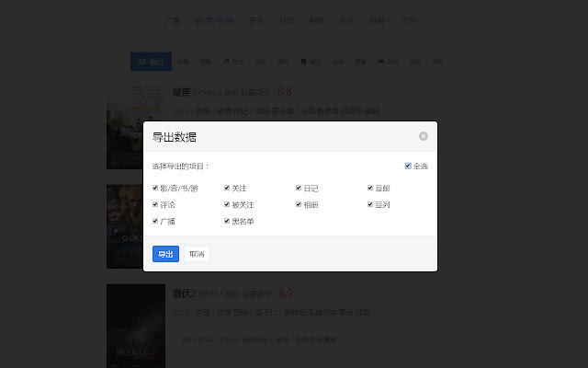The image size is (588, 368).
Task: Open the 听过 music sub-tab
Action: pyautogui.click(x=233, y=62)
